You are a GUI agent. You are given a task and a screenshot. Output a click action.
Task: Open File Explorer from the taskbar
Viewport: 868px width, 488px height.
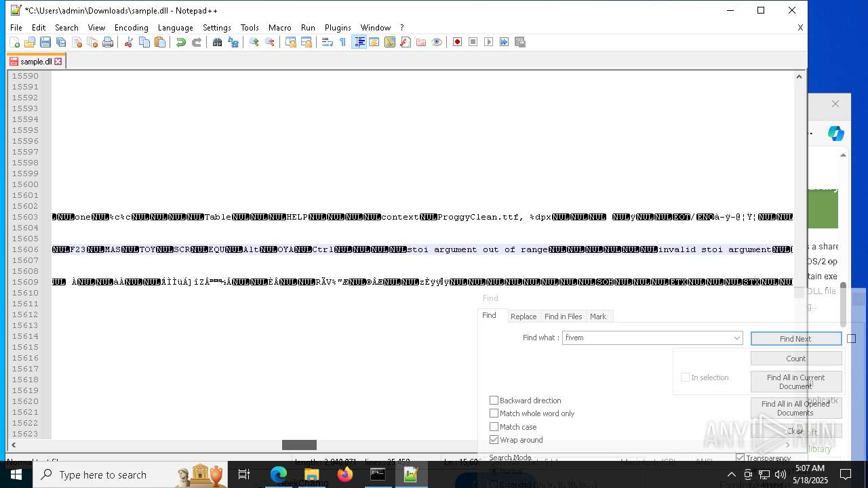pyautogui.click(x=311, y=474)
